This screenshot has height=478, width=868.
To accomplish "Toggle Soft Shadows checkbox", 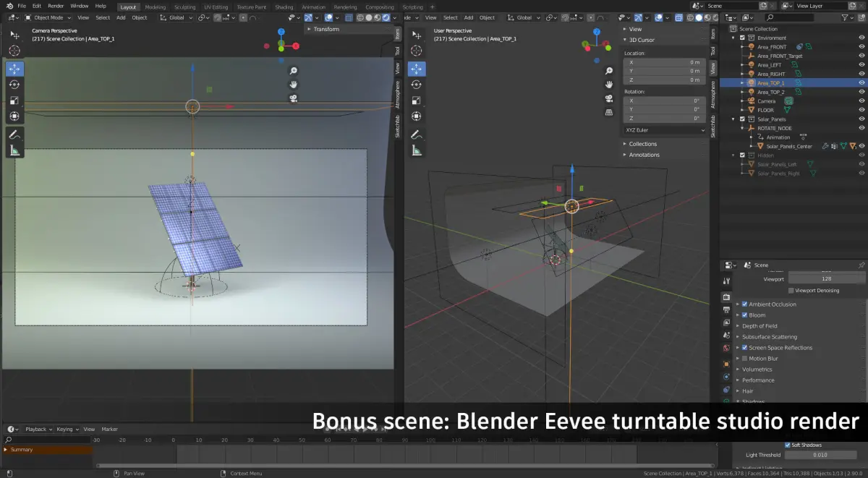I will (788, 445).
